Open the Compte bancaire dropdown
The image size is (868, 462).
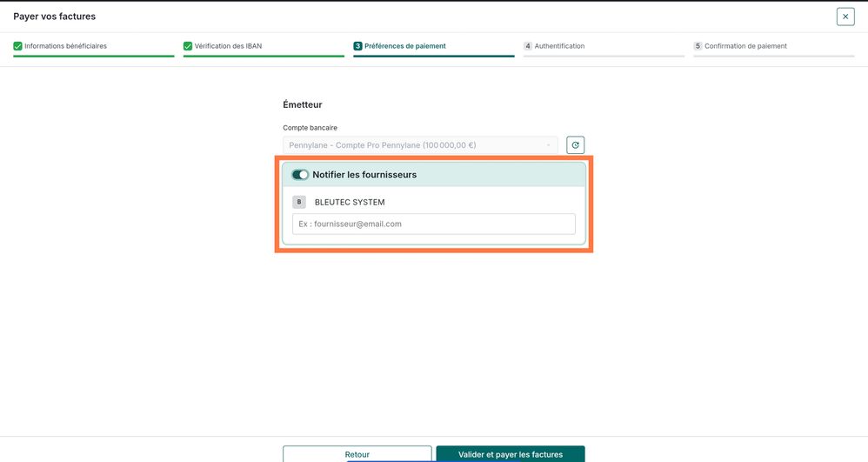click(420, 145)
